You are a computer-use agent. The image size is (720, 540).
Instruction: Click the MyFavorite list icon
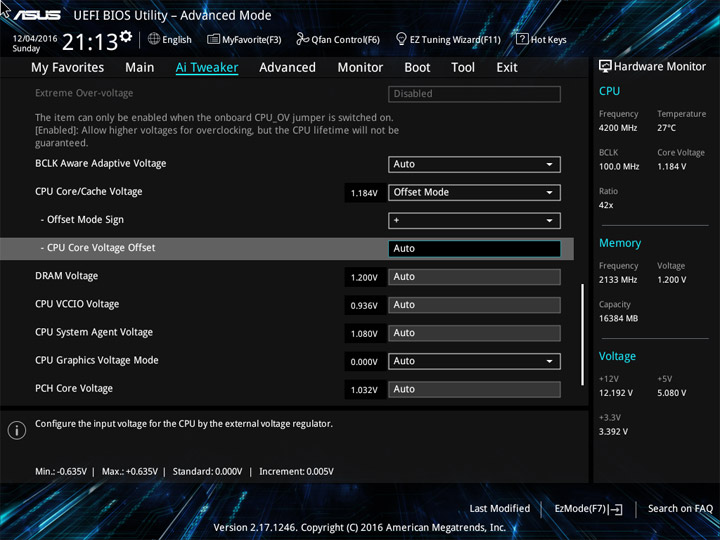(213, 39)
